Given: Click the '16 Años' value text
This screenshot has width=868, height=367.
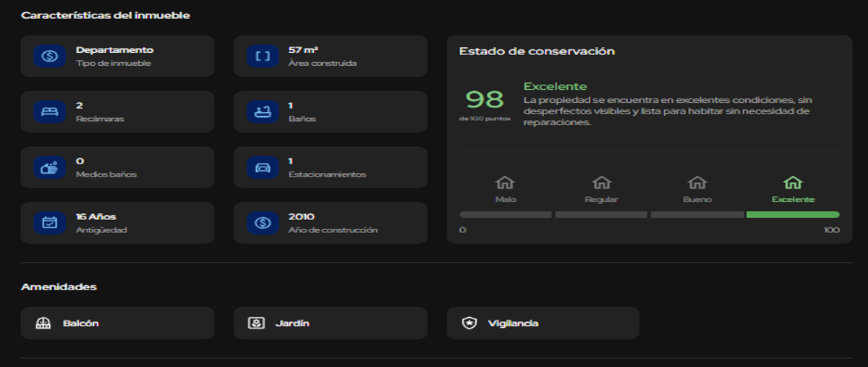Looking at the screenshot, I should click(95, 216).
